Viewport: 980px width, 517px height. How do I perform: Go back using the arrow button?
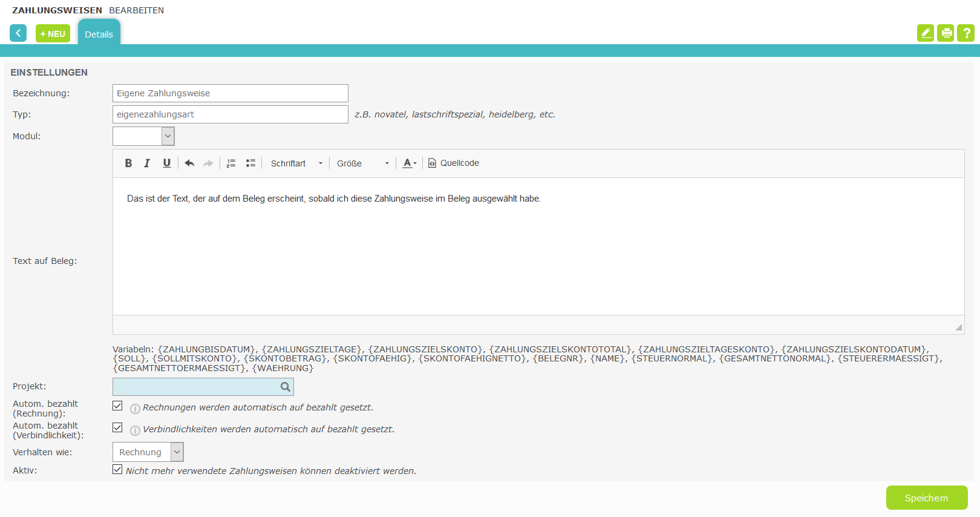click(x=18, y=33)
